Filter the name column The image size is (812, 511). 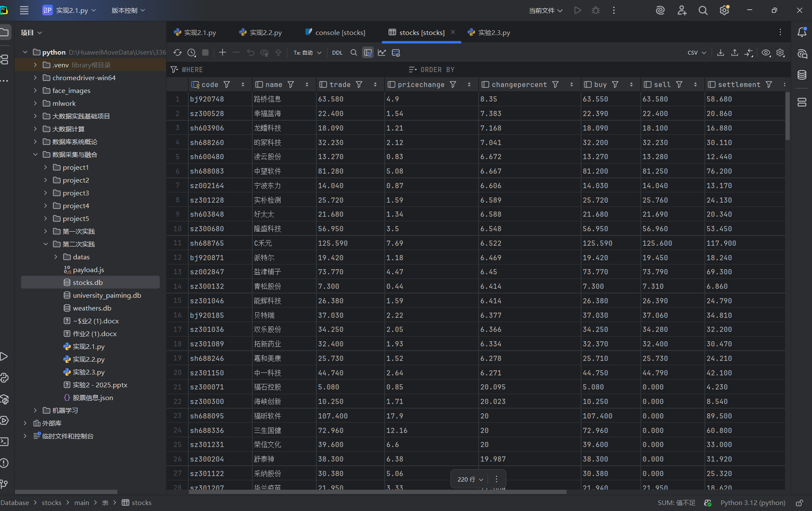pos(291,84)
